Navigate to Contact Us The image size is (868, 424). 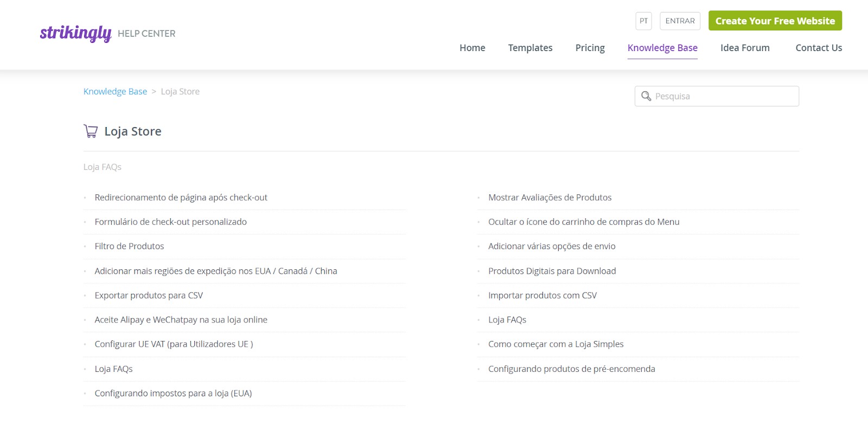pyautogui.click(x=818, y=48)
